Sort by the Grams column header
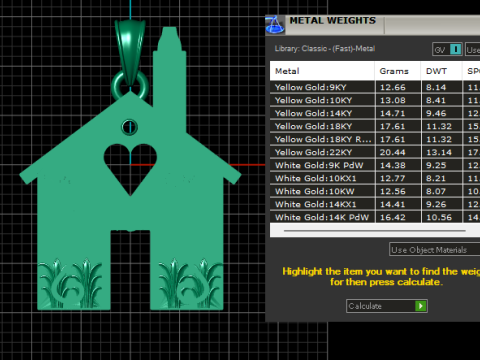The width and height of the screenshot is (480, 360). pyautogui.click(x=398, y=71)
